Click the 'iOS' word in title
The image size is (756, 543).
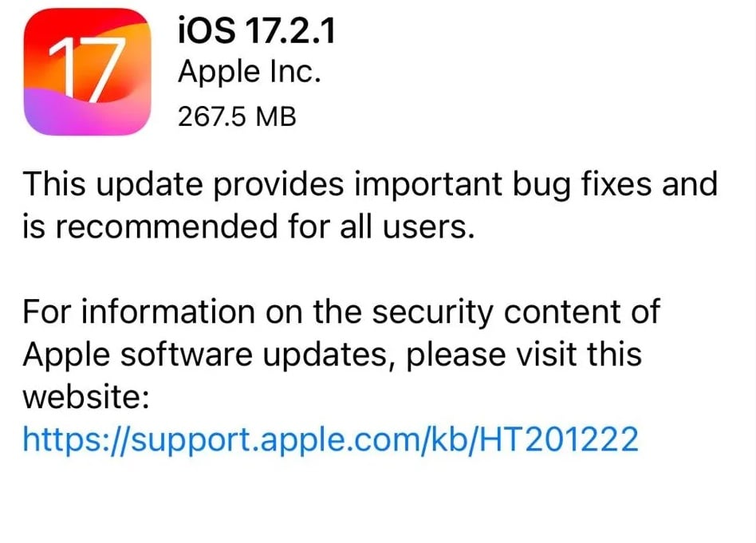coord(207,30)
